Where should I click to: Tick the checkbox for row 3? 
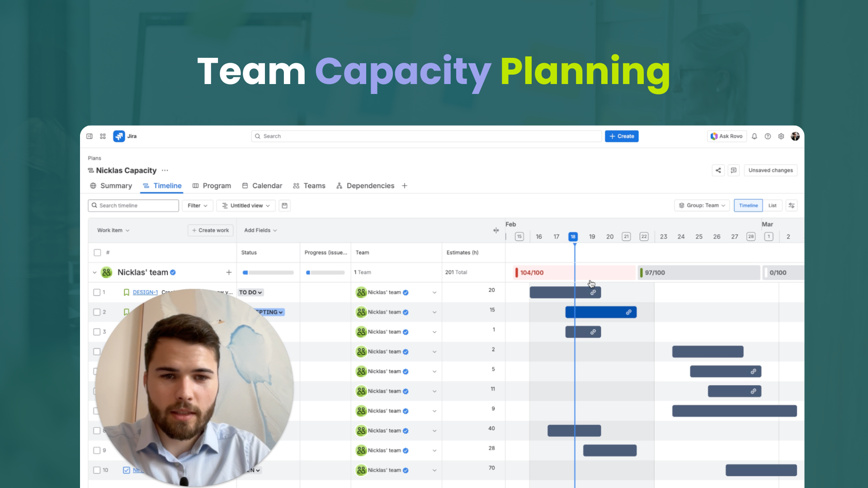coord(97,332)
